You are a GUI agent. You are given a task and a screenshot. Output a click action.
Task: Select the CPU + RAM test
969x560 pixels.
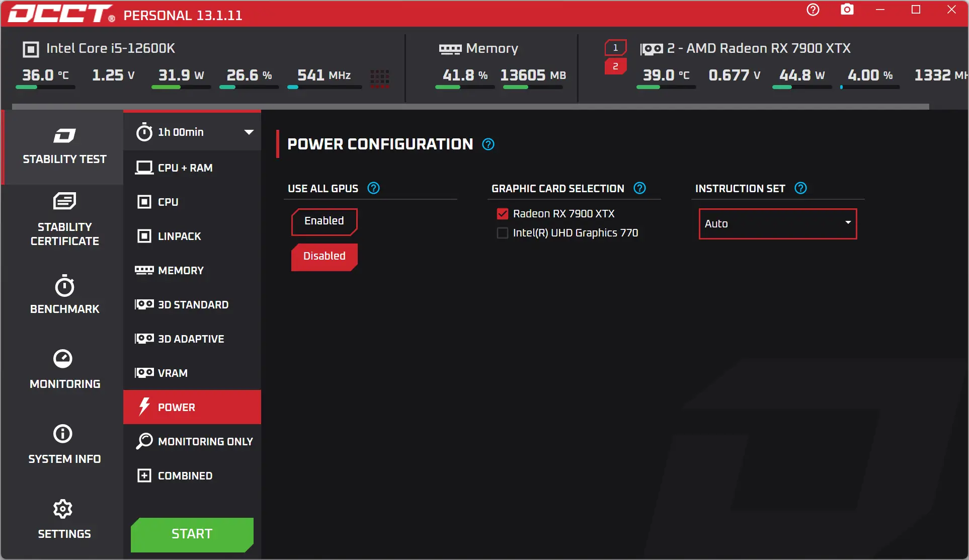click(x=192, y=168)
